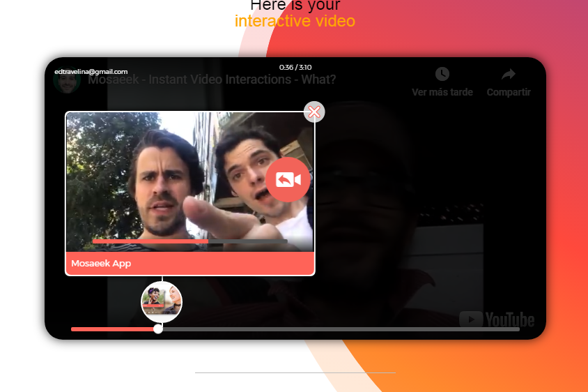Click the Mosaeek App label bar
This screenshot has height=392, width=588.
pos(189,264)
